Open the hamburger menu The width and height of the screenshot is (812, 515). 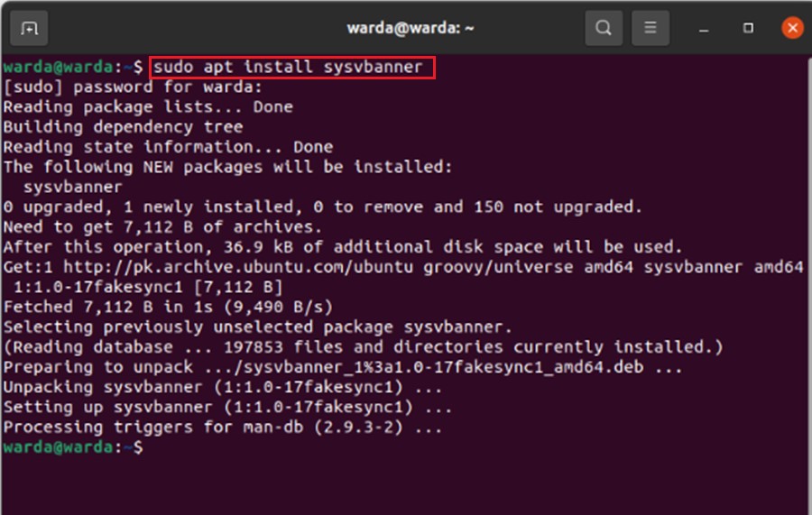[x=651, y=28]
